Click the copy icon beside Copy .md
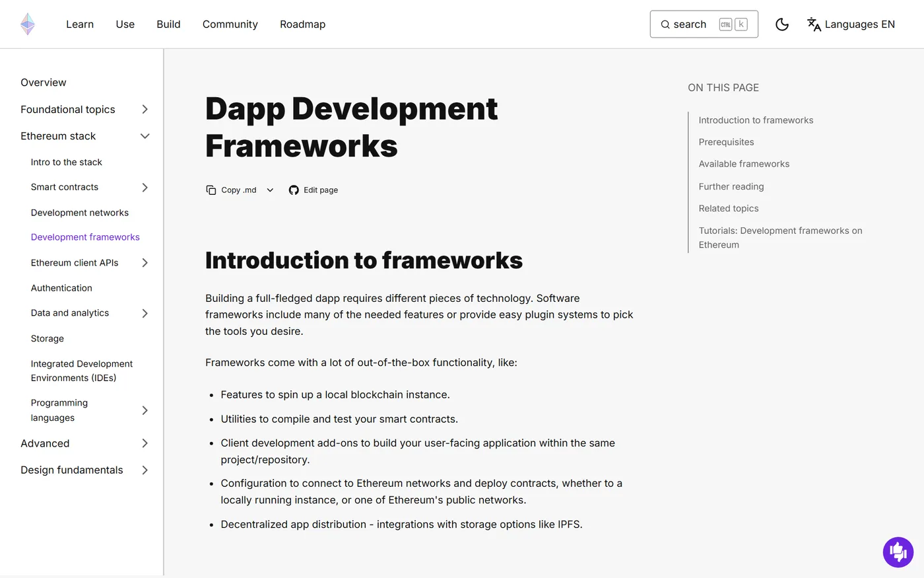This screenshot has width=924, height=578. pyautogui.click(x=211, y=190)
